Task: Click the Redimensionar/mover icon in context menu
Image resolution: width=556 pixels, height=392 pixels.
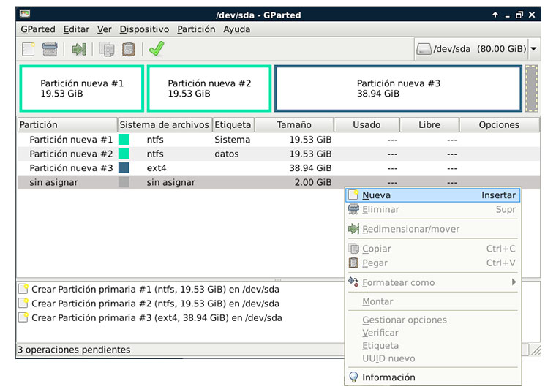Action: (x=353, y=229)
